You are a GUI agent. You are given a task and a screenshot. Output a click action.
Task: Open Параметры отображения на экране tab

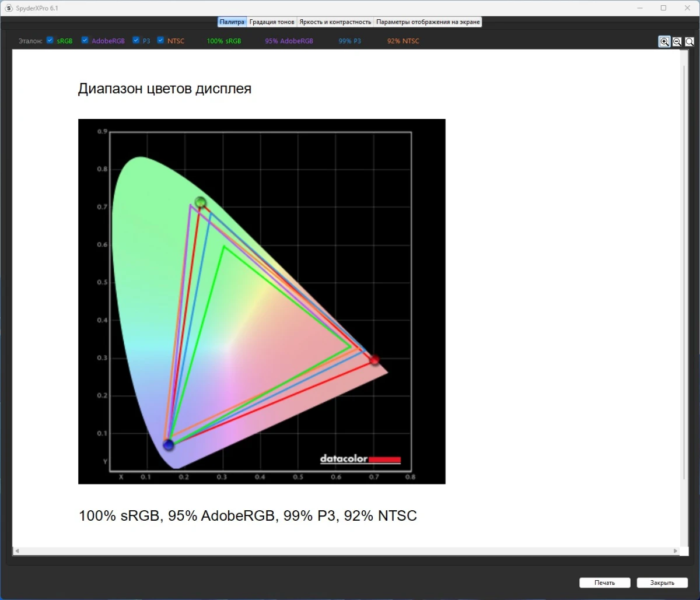click(428, 22)
